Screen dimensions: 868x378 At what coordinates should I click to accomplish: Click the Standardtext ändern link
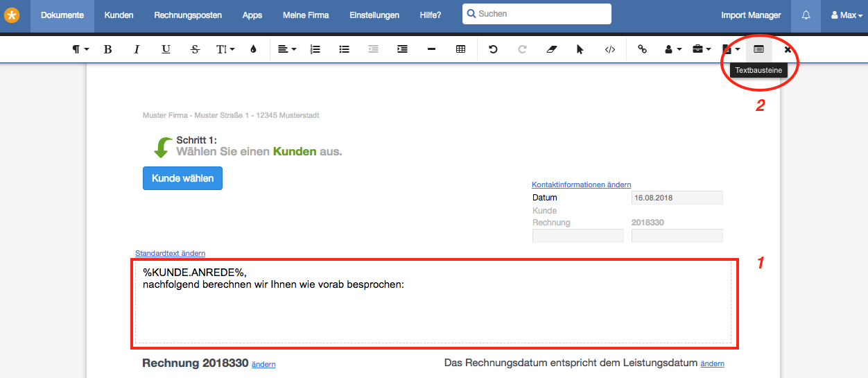click(170, 253)
